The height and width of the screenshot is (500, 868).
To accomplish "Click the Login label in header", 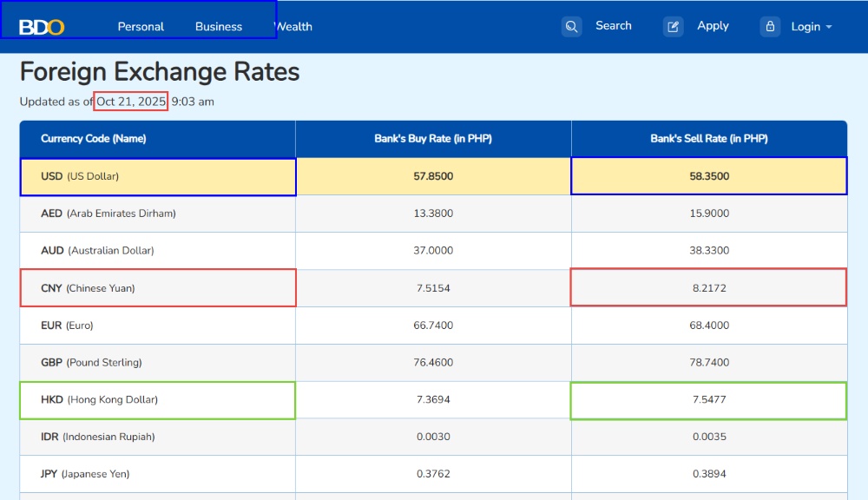I will (x=806, y=27).
